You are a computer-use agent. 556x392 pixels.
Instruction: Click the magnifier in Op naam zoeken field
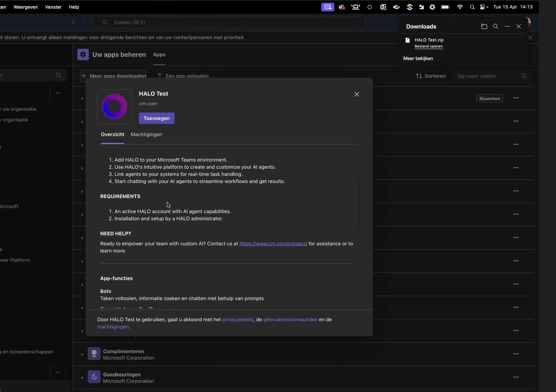[524, 76]
